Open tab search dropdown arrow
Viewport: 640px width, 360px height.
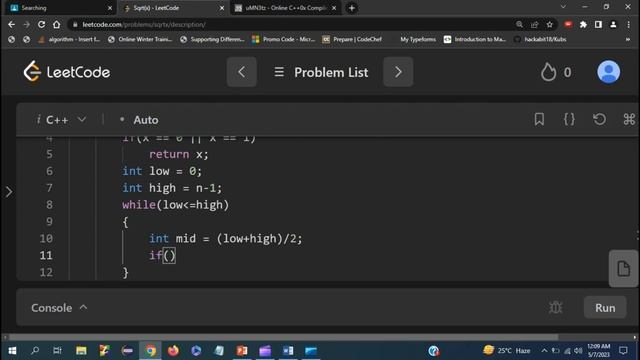point(563,7)
